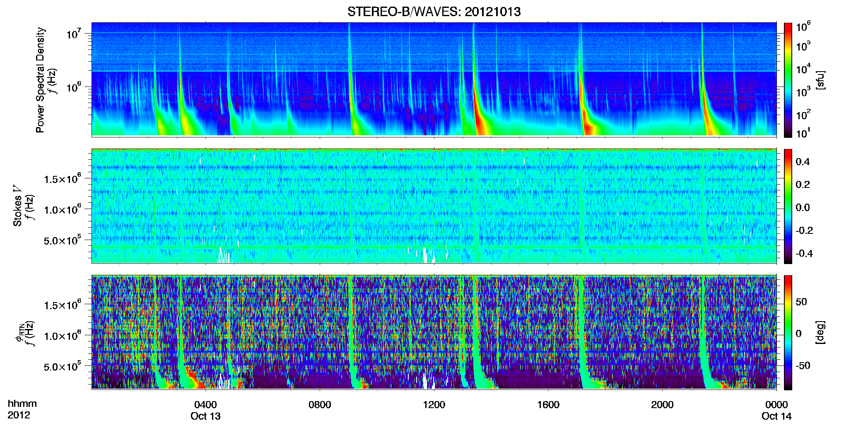Select the 0800 time tick label
Screen dimensions: 868x447
point(320,404)
